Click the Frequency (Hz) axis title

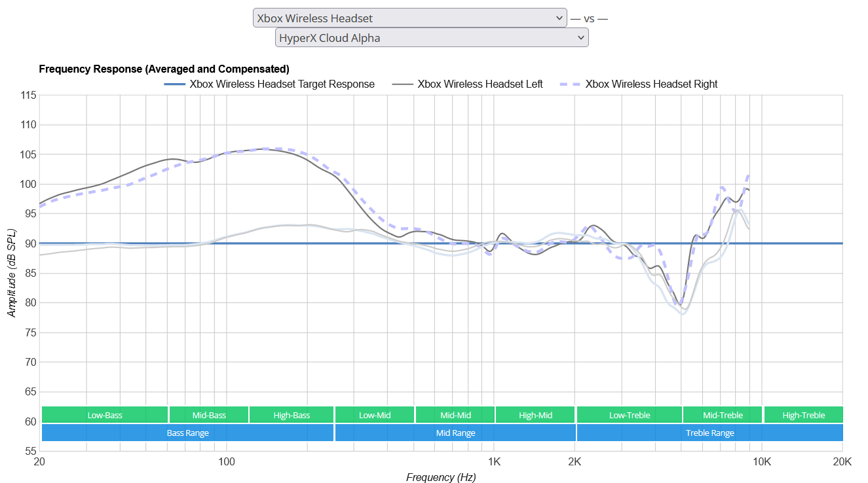(441, 477)
